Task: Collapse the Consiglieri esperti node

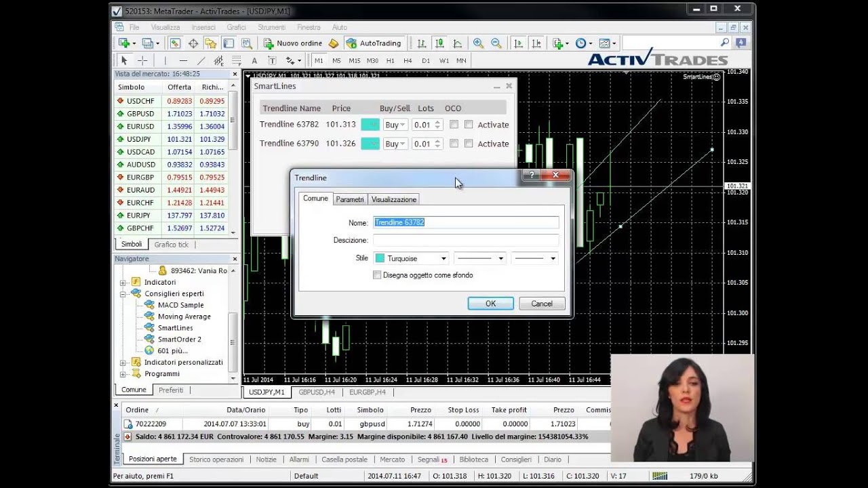Action: tap(123, 294)
